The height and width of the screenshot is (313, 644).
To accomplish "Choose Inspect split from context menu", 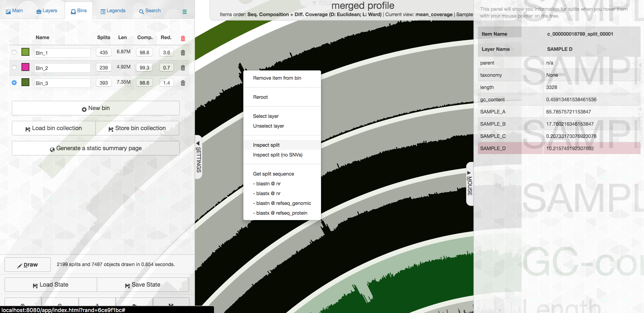I will (x=266, y=145).
